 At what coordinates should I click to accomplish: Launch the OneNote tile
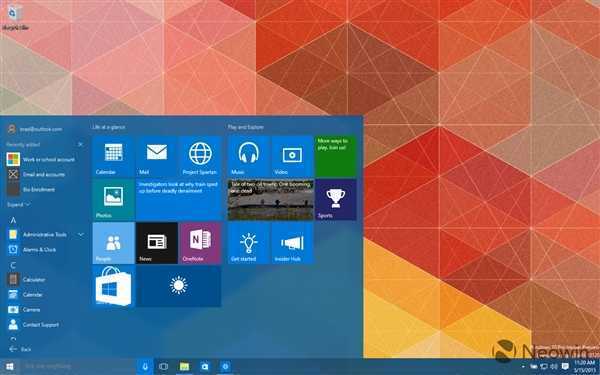(x=200, y=243)
